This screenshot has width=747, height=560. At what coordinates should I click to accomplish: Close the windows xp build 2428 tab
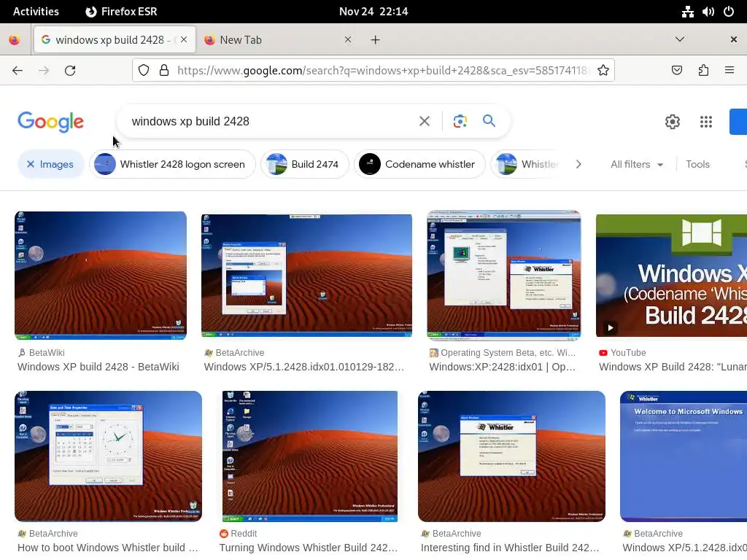pyautogui.click(x=184, y=39)
